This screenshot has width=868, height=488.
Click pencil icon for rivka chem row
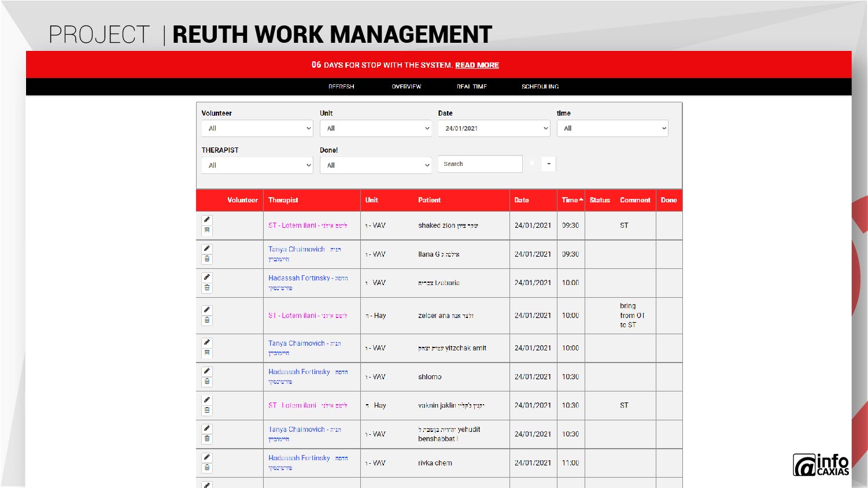pyautogui.click(x=207, y=458)
